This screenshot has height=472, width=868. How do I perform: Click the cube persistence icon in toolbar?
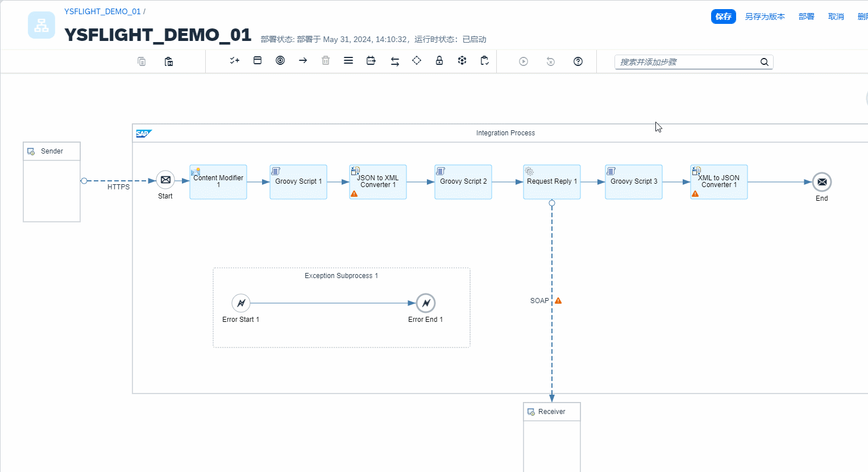click(462, 60)
